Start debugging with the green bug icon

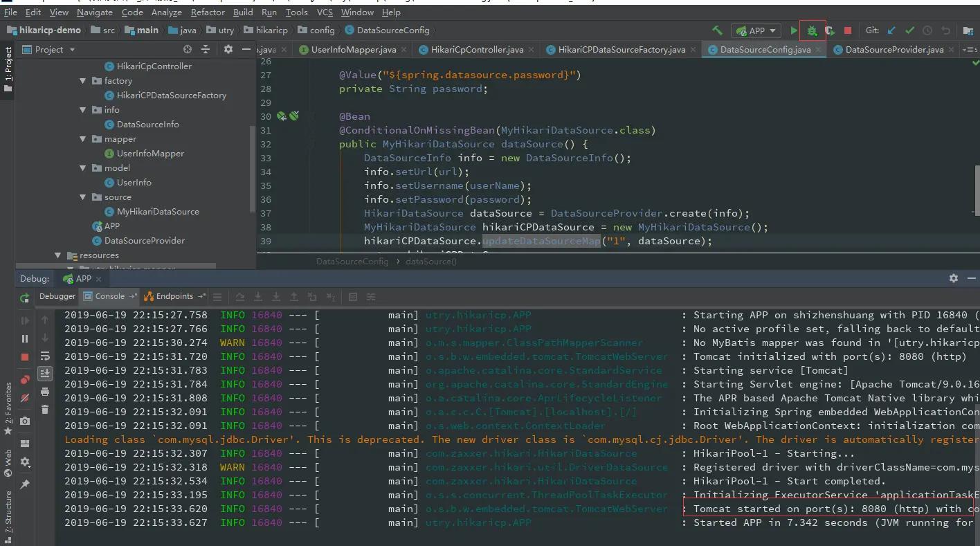(x=813, y=30)
